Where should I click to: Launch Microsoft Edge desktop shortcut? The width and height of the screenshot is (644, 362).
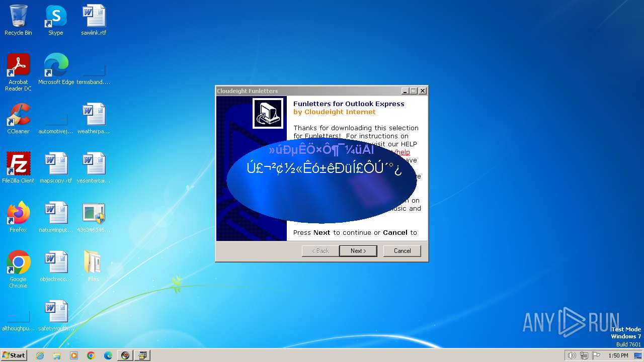coord(56,69)
